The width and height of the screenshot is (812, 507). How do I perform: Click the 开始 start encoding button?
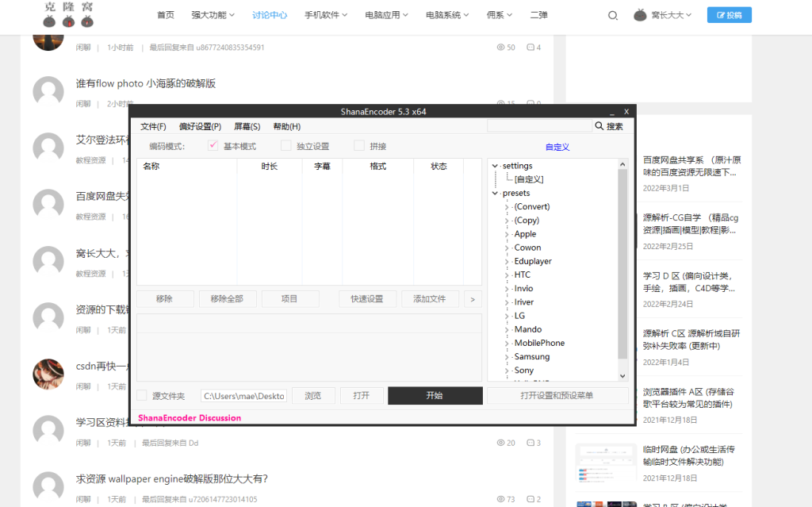pos(435,396)
